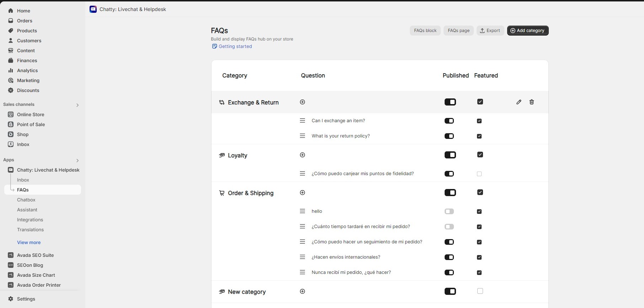Check featured checkbox for New category

(480, 291)
